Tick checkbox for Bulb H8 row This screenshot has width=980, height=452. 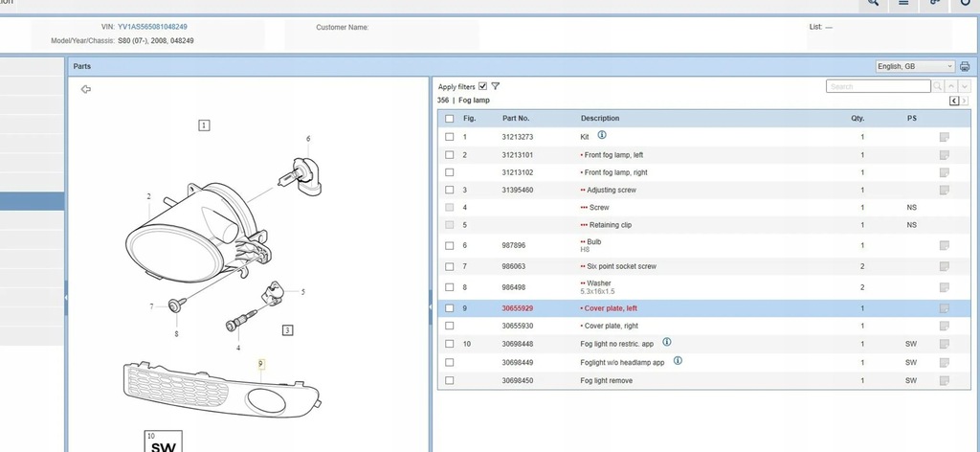pos(450,246)
